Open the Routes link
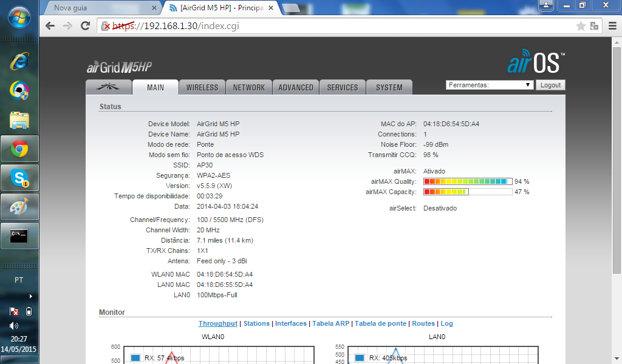The width and height of the screenshot is (622, 364). point(423,323)
